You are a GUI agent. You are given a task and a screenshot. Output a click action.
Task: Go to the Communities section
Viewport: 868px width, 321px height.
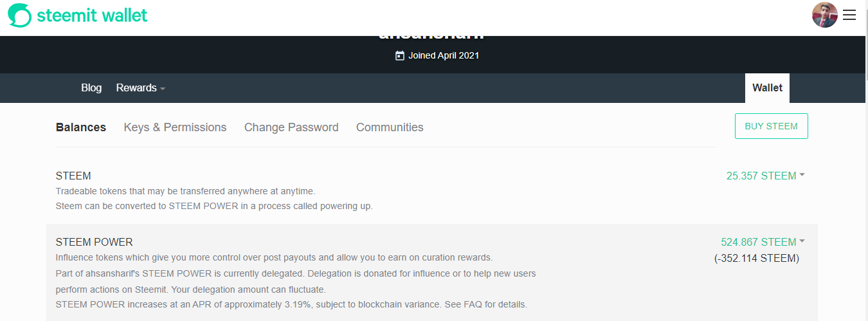pos(390,127)
